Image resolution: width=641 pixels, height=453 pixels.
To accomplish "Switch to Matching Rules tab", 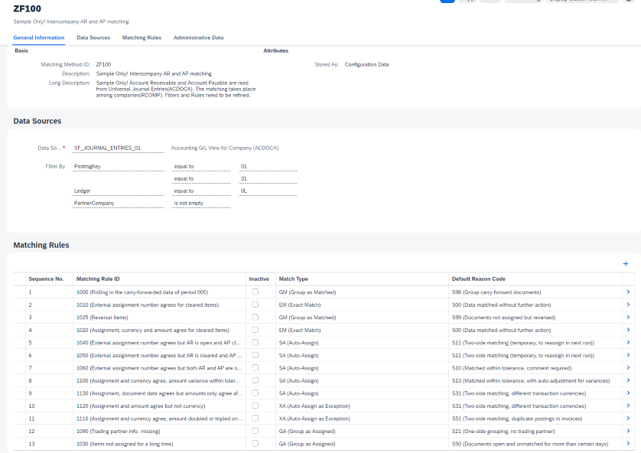I will 142,38.
